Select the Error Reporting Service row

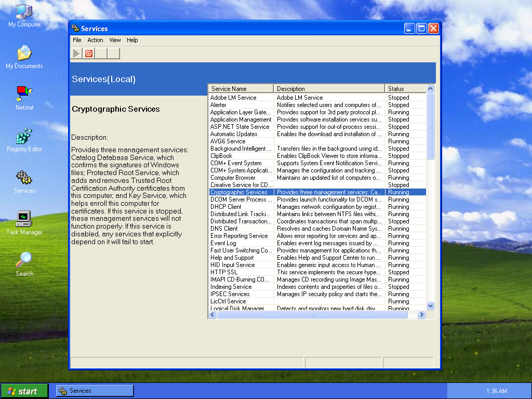click(317, 236)
